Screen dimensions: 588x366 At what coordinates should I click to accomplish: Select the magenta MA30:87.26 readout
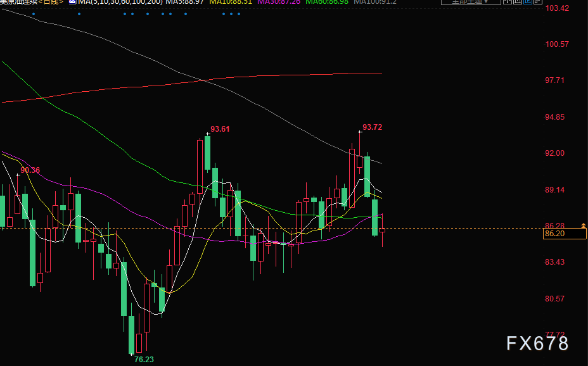coord(279,2)
